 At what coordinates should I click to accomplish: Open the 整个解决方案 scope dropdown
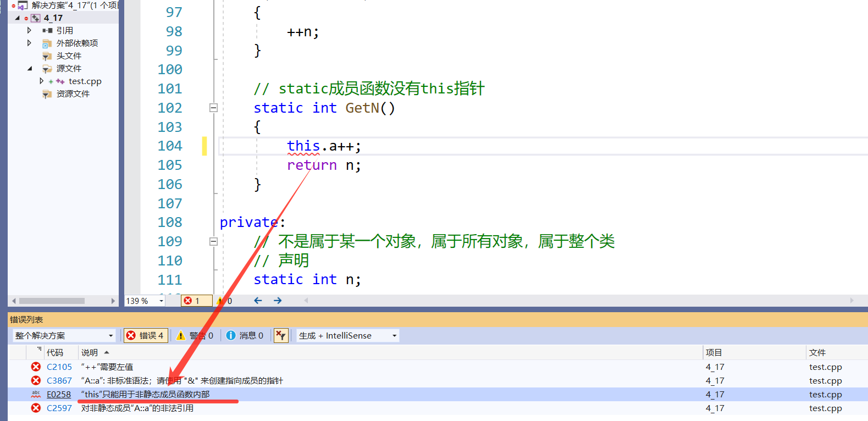coord(110,336)
